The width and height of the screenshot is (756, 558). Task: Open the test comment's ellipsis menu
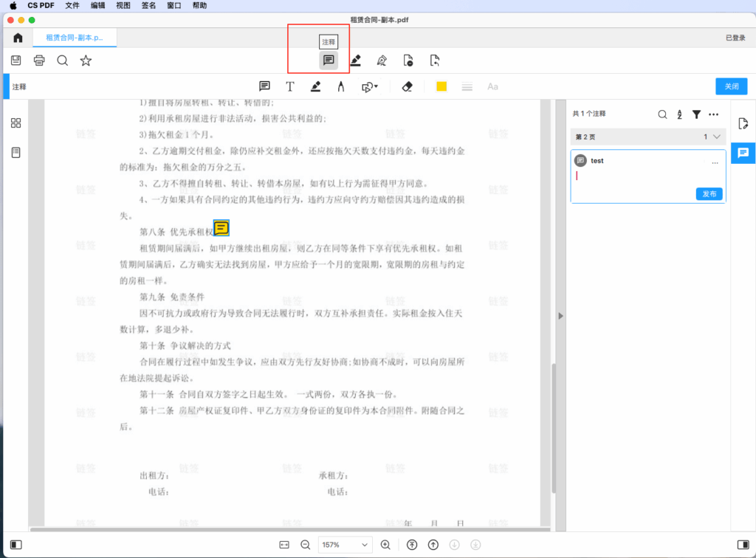(x=715, y=163)
